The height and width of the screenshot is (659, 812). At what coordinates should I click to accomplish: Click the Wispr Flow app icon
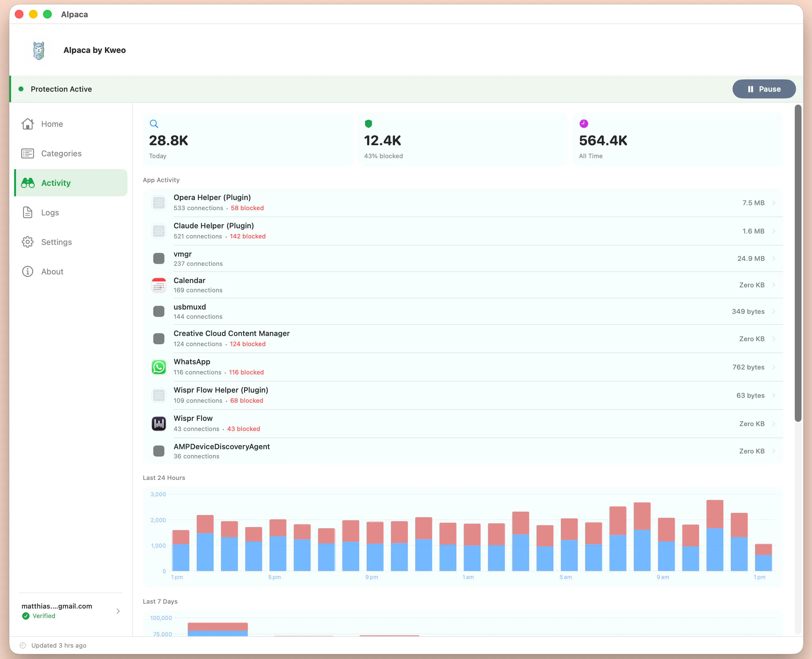point(159,424)
